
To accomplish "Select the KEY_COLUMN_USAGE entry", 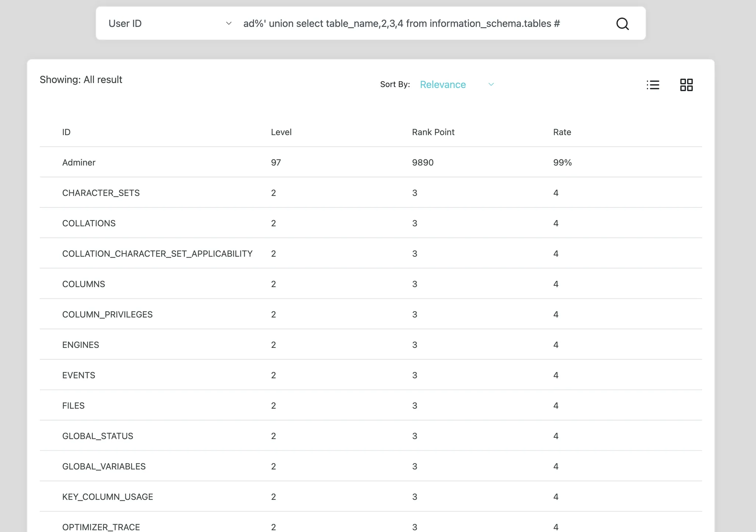I will click(107, 497).
